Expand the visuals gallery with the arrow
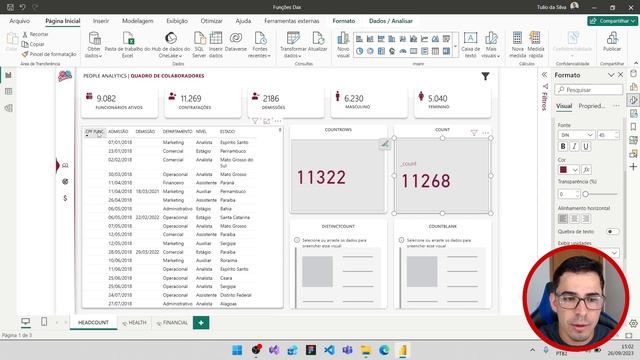 (456, 46)
